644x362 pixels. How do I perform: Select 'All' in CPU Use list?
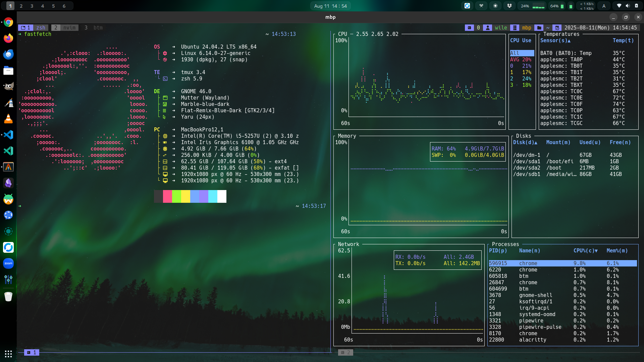click(x=522, y=53)
